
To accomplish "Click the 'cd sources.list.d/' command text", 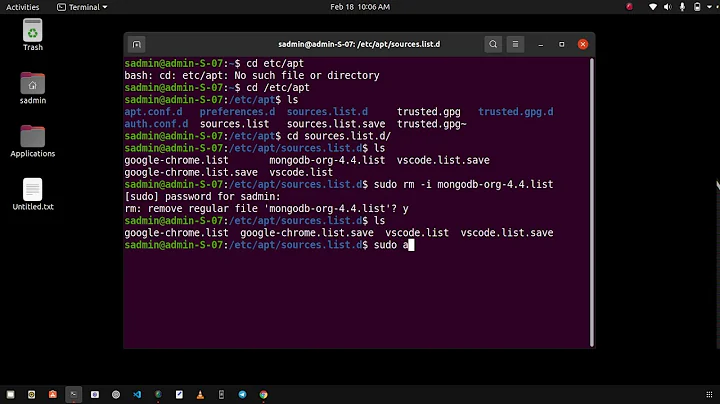I will click(x=339, y=136).
